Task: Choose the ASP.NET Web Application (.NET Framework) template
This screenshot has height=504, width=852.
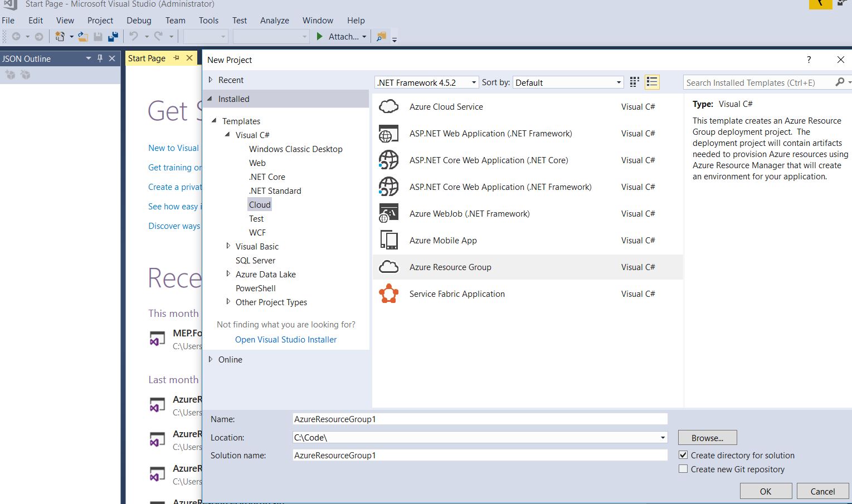Action: pos(528,134)
